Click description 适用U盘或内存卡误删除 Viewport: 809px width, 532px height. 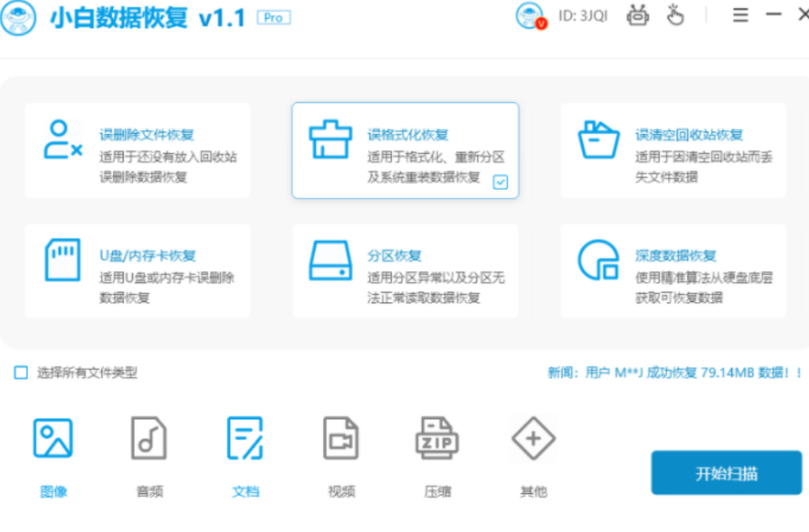point(167,278)
